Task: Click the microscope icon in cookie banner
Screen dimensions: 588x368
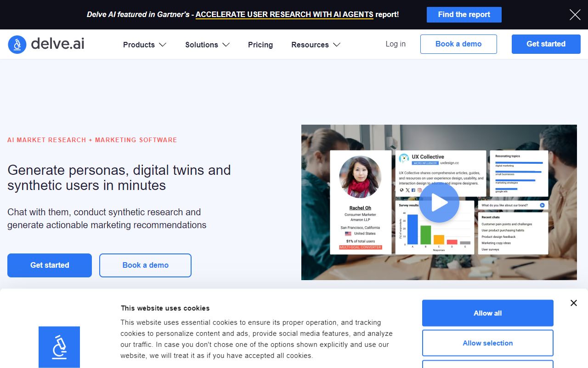Action: pos(59,347)
